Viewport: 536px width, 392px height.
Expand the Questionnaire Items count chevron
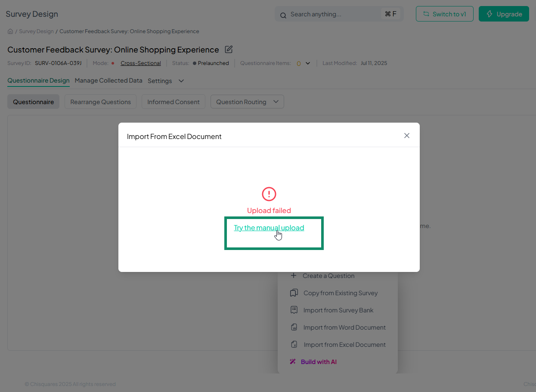coord(308,63)
